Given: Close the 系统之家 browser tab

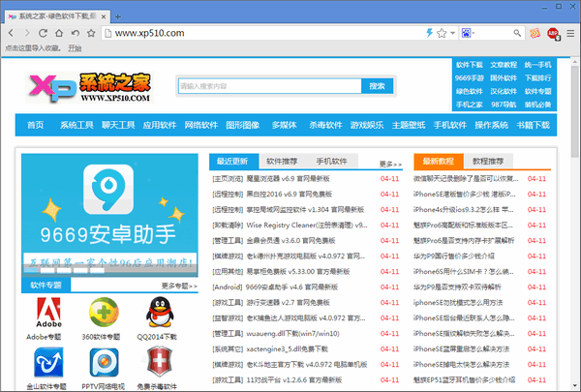Looking at the screenshot, I should coord(104,16).
